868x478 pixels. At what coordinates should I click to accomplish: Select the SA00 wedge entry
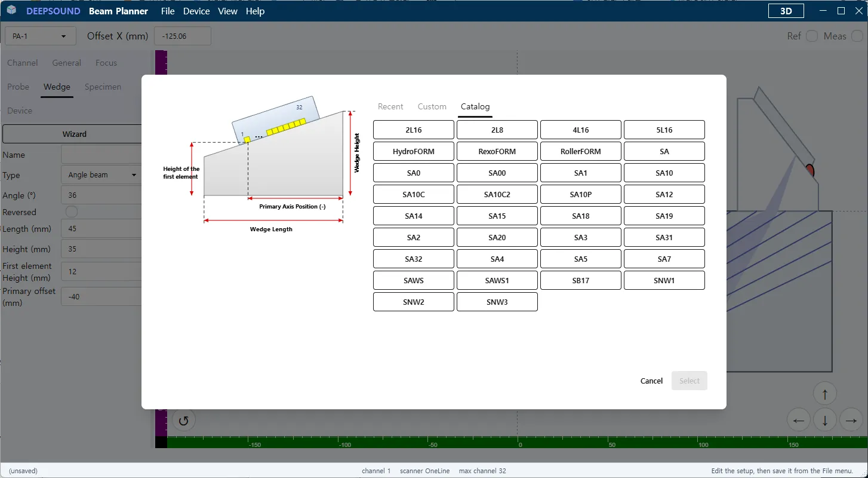point(497,173)
